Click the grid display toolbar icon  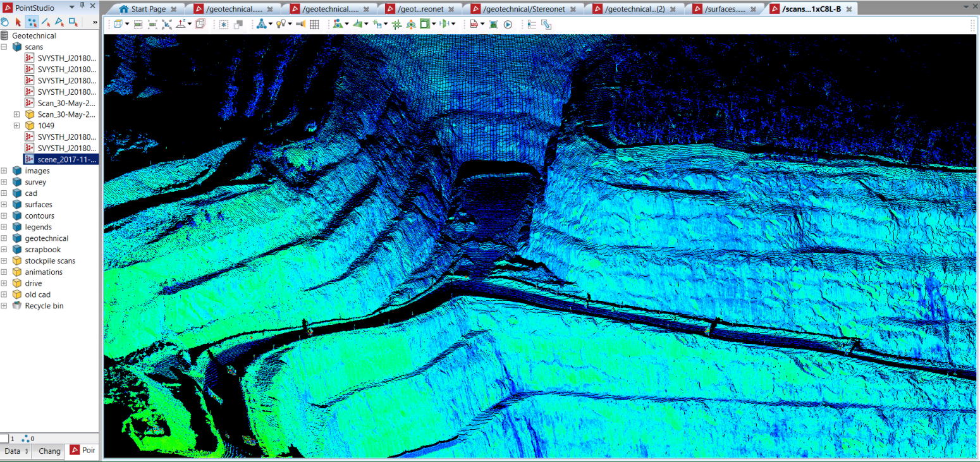[x=314, y=25]
